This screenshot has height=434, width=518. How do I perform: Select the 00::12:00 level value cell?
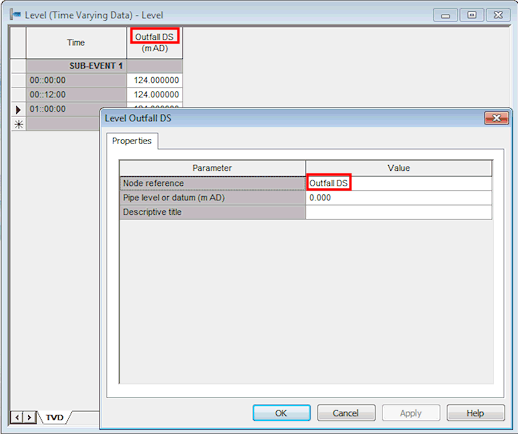click(155, 95)
